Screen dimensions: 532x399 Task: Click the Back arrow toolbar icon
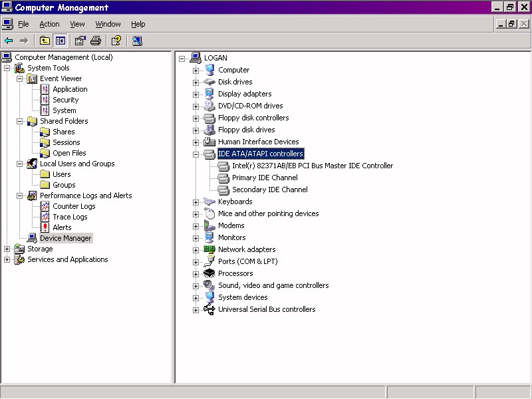point(9,41)
